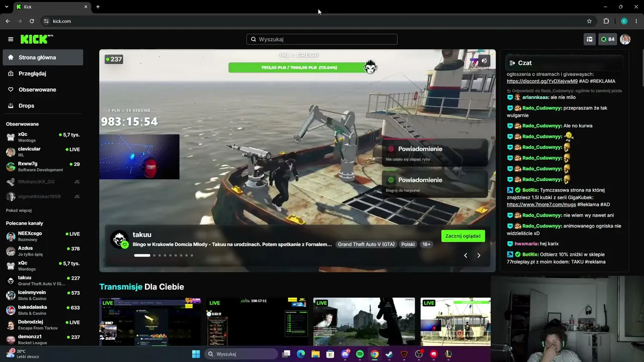This screenshot has height=362, width=644.
Task: Open recommended channel iceinmyvein
Action: [43, 295]
